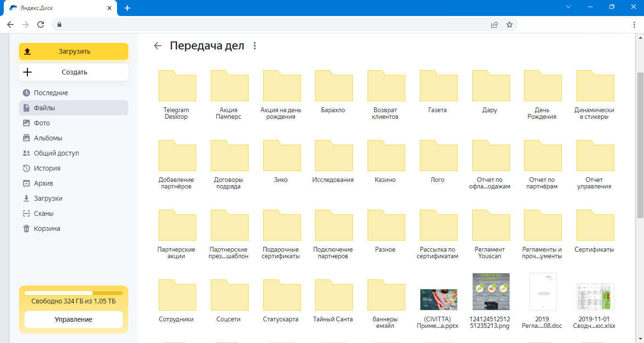Open the Акция на день рождения folder
The image size is (644, 343).
pyautogui.click(x=282, y=86)
